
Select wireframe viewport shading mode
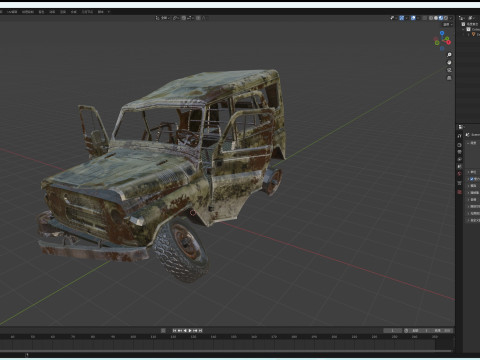pos(431,18)
